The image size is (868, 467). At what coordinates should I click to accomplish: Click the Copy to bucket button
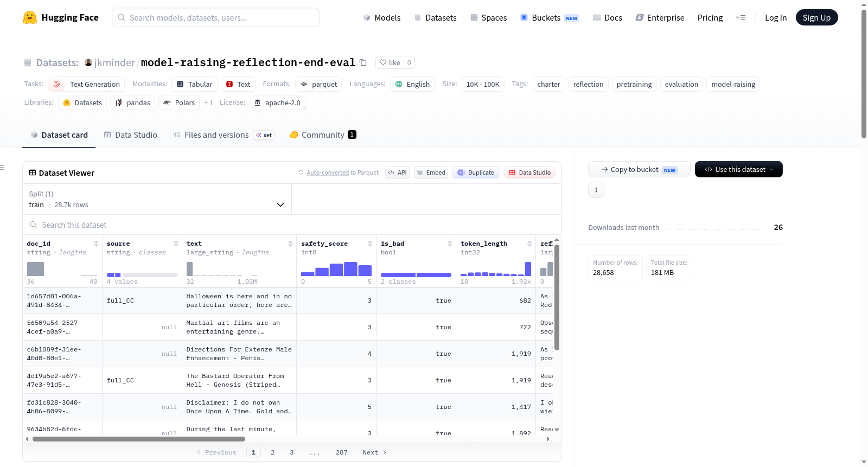point(639,169)
